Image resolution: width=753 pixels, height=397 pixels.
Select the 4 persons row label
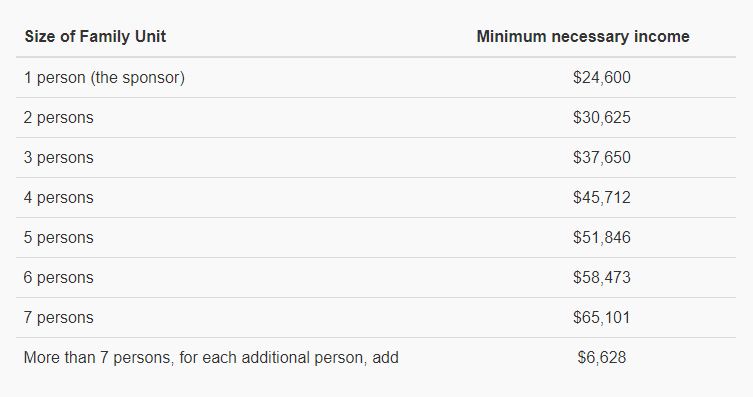59,197
